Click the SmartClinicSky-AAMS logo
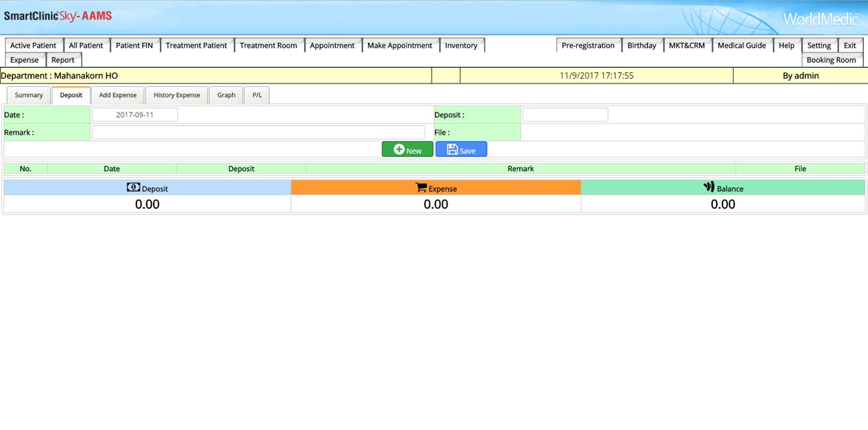Image resolution: width=868 pixels, height=430 pixels. pyautogui.click(x=58, y=16)
